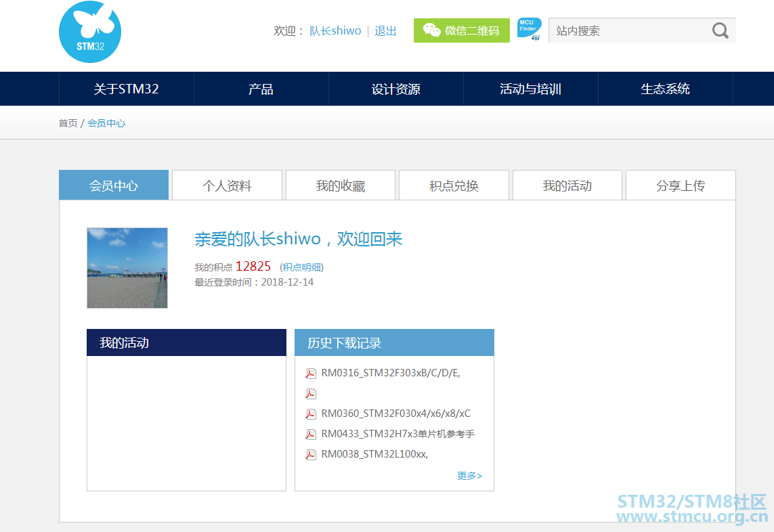The width and height of the screenshot is (774, 532).
Task: Select the 会员中心 tab
Action: point(114,185)
